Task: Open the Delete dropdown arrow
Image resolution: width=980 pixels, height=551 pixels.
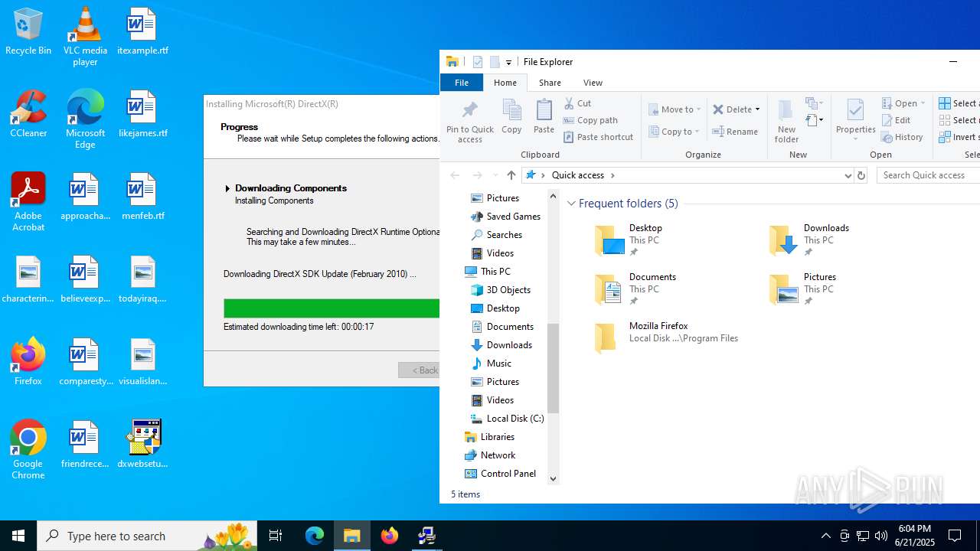Action: (757, 109)
